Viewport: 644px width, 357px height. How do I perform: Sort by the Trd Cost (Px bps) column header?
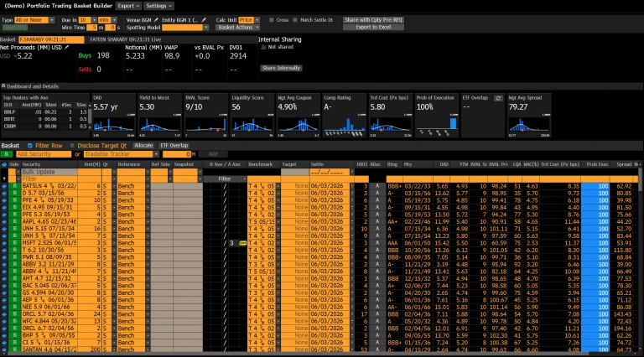pyautogui.click(x=560, y=164)
